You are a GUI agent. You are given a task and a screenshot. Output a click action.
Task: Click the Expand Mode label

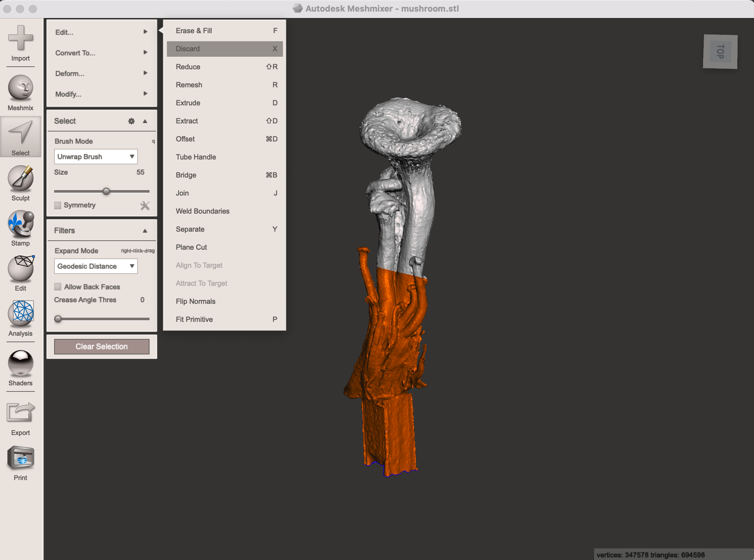76,250
